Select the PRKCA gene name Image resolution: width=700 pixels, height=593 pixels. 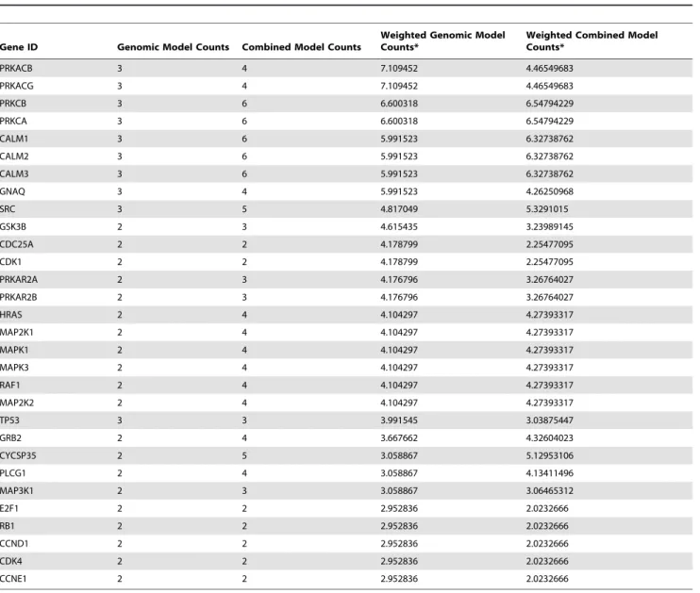coord(13,122)
